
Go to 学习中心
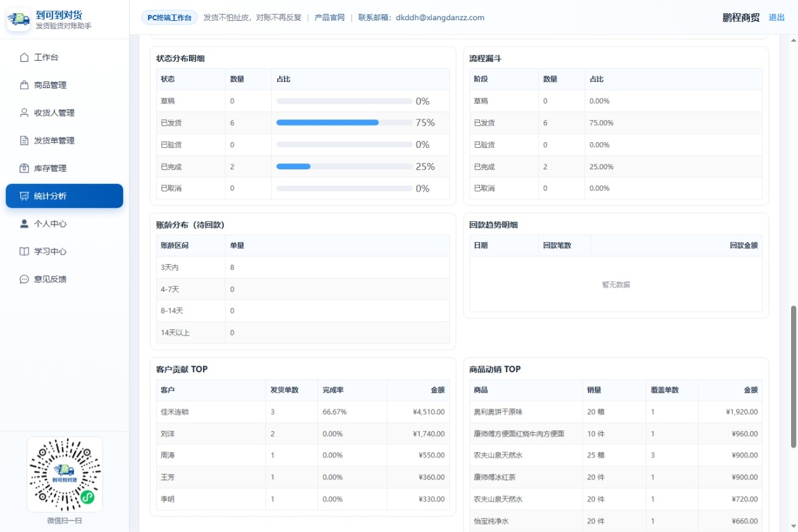tap(64, 251)
